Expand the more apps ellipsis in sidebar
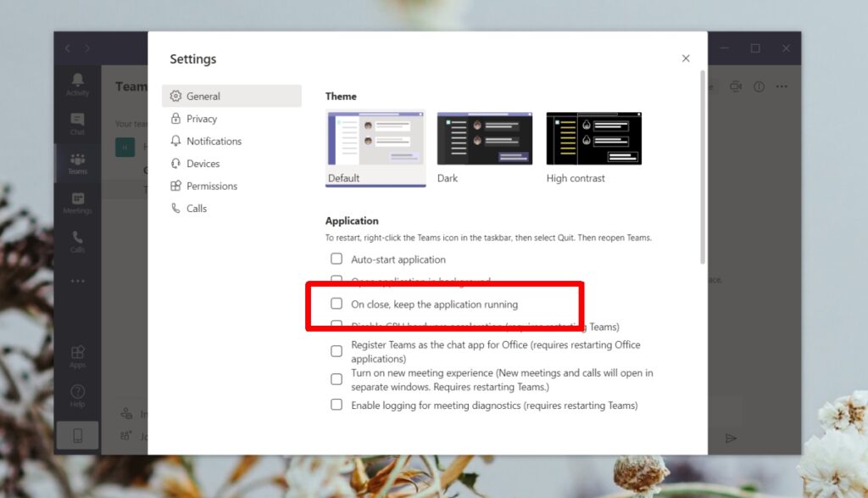Screen dimensions: 868x498 tap(76, 281)
